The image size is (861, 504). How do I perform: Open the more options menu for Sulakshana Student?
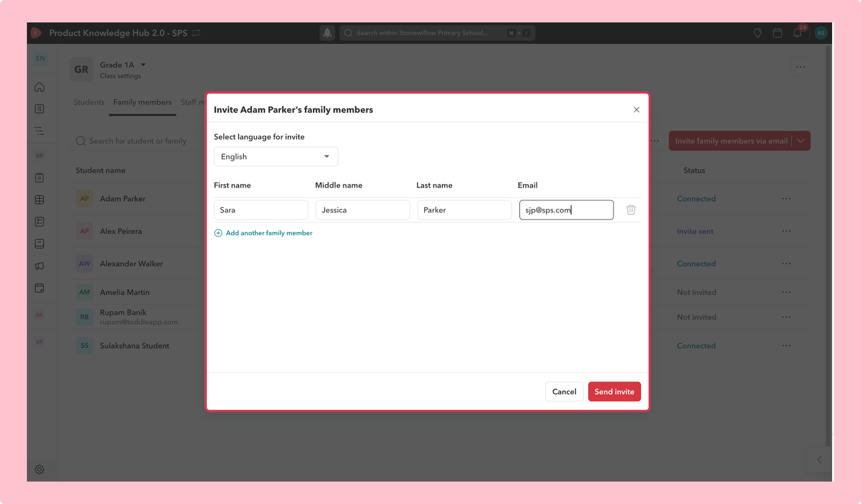pos(786,345)
